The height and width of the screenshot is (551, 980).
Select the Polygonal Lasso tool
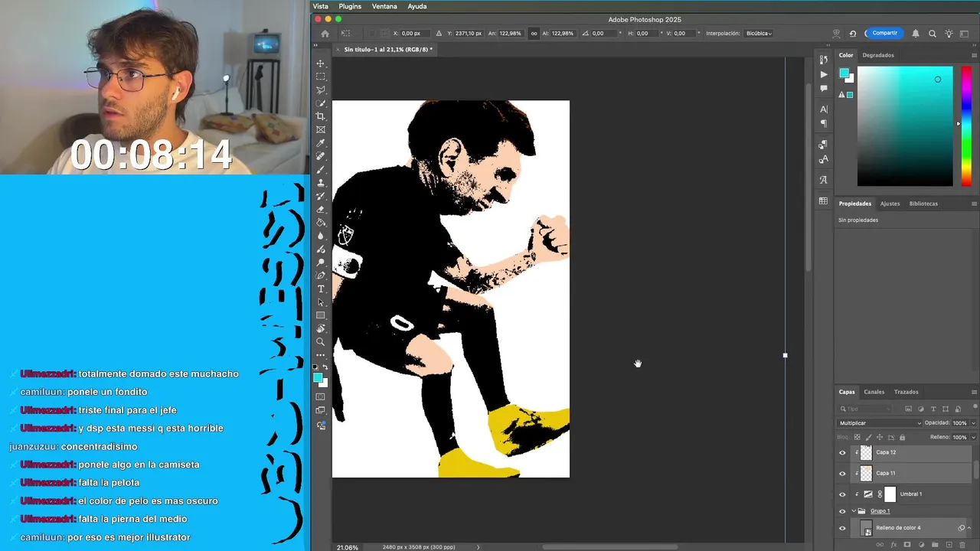tap(321, 90)
